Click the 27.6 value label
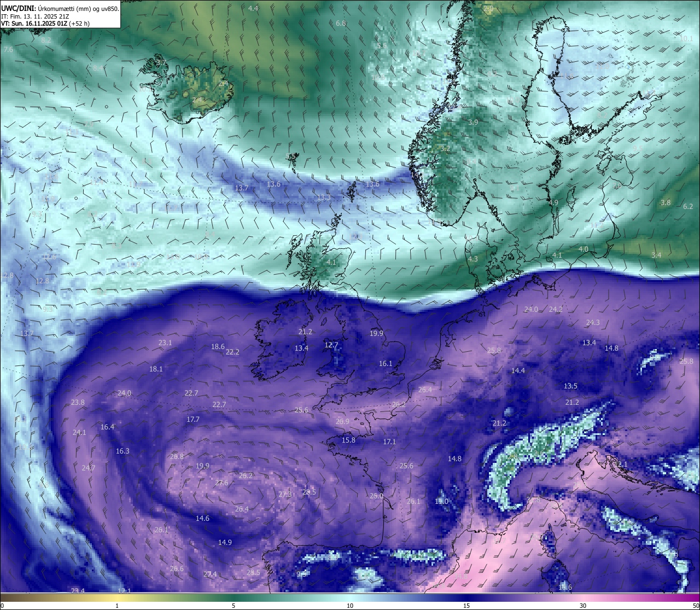The height and width of the screenshot is (610, 700). 221,483
